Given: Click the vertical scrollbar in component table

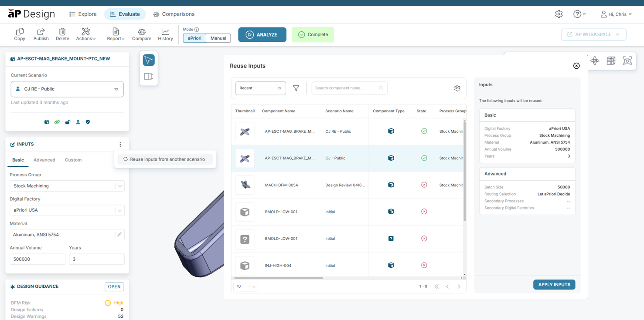Looking at the screenshot, I should coord(464,172).
